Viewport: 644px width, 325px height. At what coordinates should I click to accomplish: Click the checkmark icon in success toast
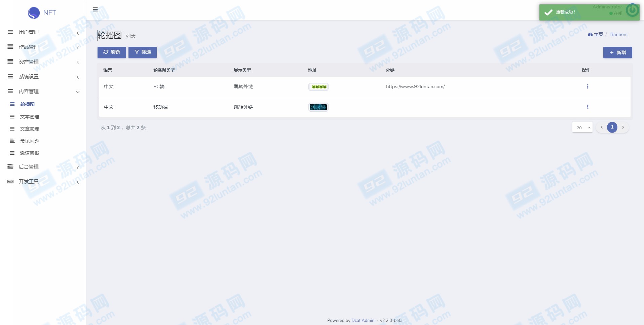548,12
